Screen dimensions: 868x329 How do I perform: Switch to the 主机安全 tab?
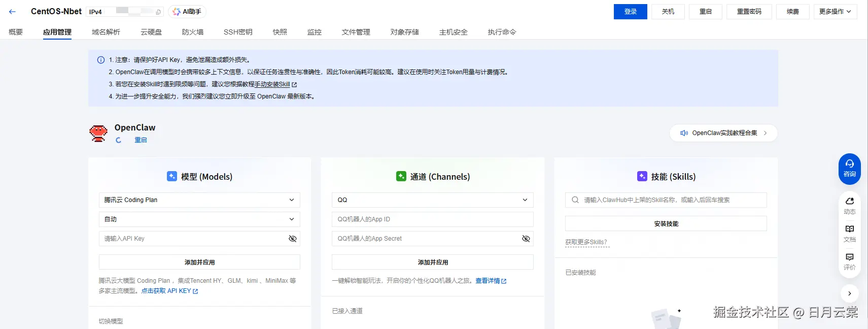[454, 32]
